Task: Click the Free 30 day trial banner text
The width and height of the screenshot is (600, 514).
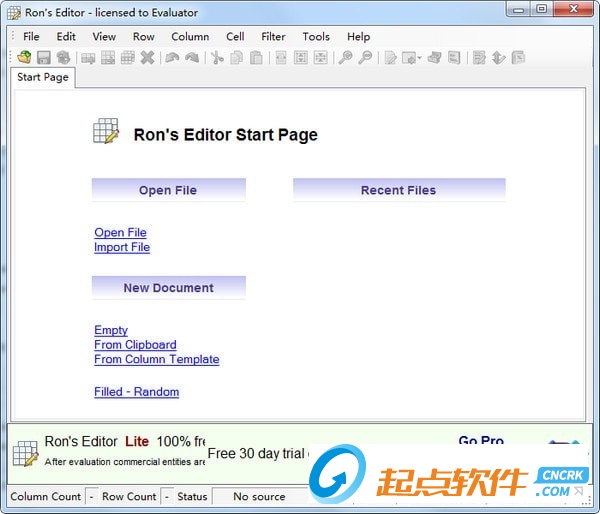Action: pyautogui.click(x=256, y=454)
